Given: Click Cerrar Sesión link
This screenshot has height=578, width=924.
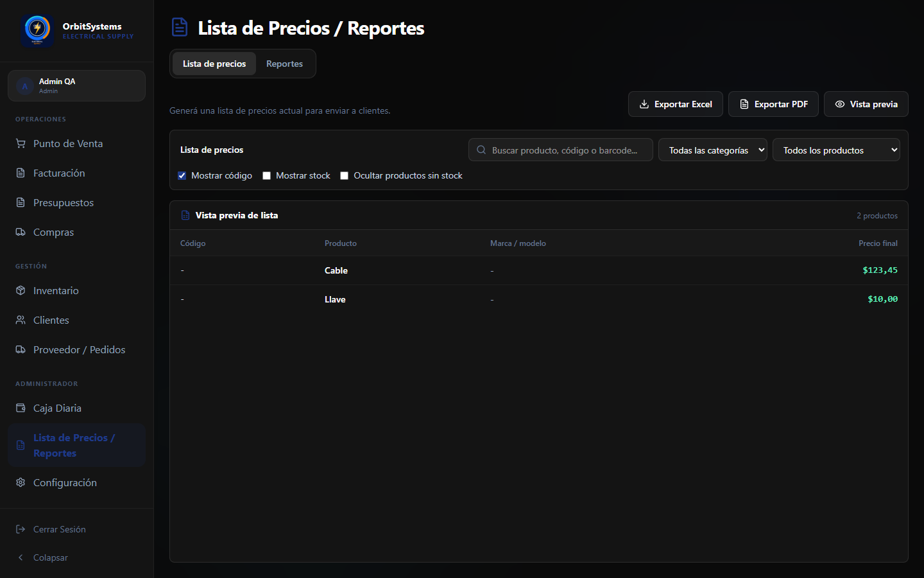Looking at the screenshot, I should point(60,529).
